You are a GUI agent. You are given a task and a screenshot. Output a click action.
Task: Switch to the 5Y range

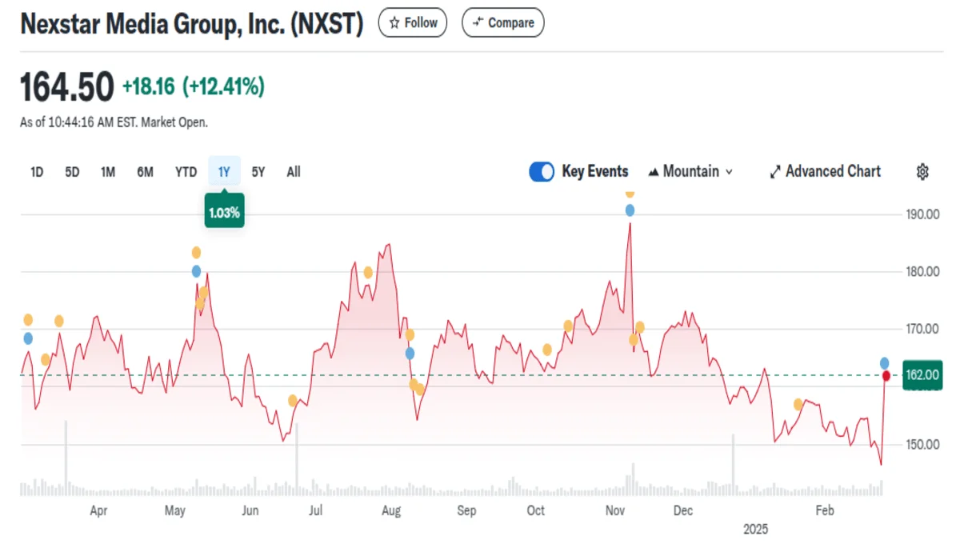pyautogui.click(x=258, y=171)
